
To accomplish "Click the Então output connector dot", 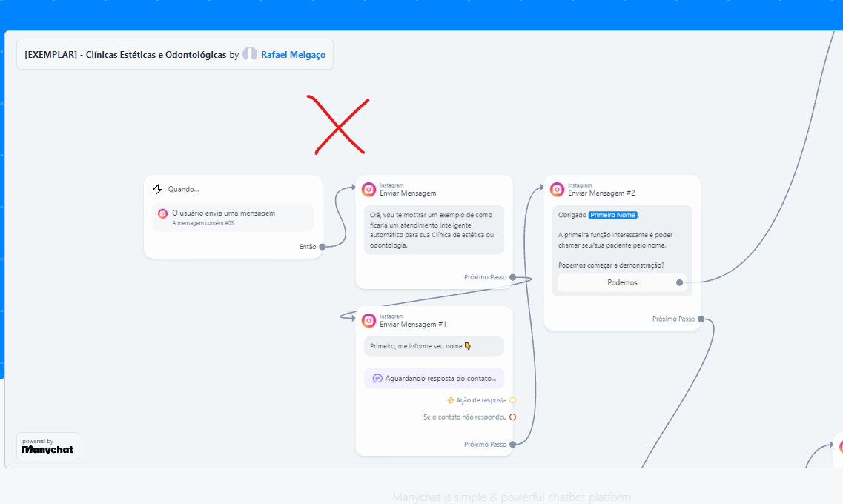I will [323, 247].
